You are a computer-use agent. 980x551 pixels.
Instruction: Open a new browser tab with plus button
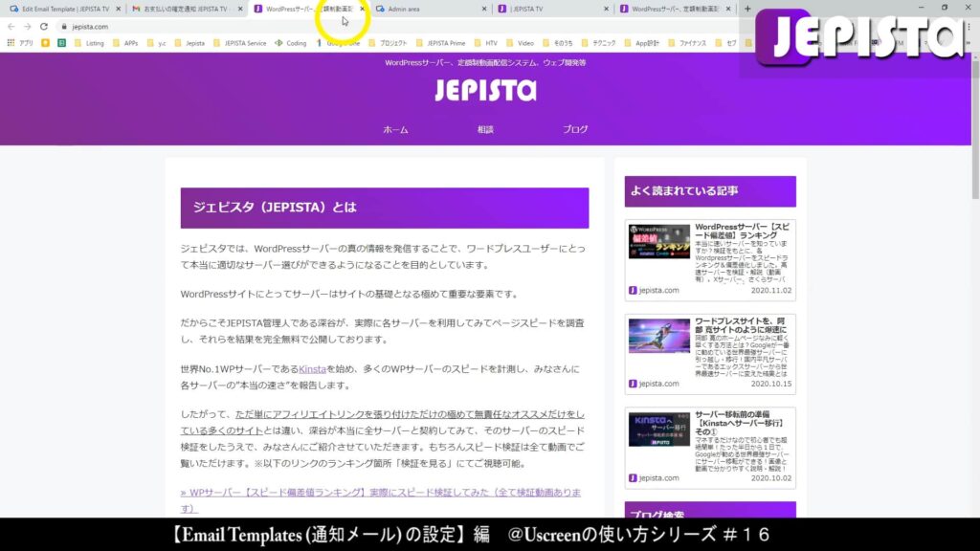pos(747,9)
